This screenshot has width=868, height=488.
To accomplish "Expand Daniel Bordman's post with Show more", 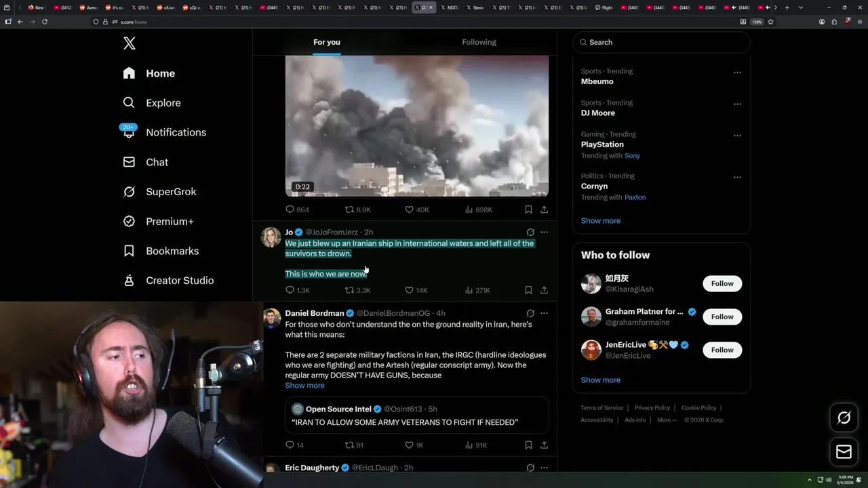I will point(304,386).
